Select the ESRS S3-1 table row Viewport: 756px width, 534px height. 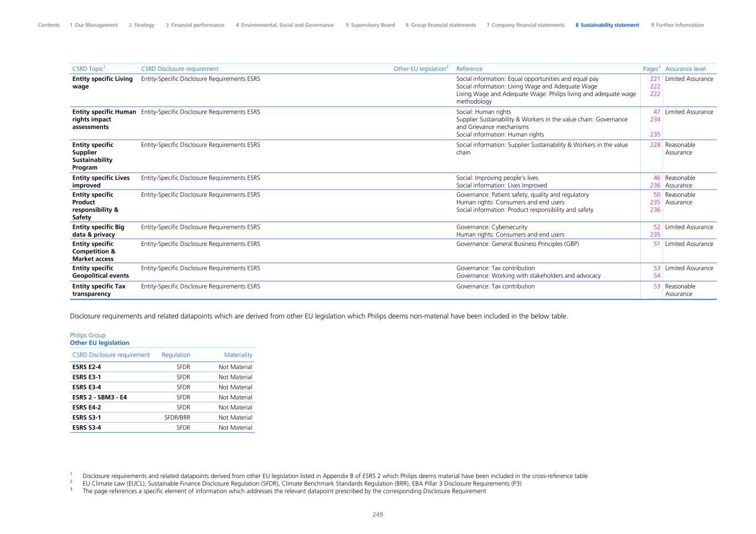click(x=162, y=418)
